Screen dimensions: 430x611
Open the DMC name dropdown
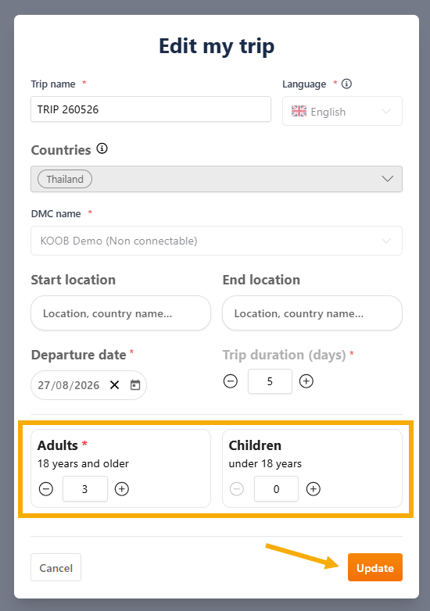pyautogui.click(x=217, y=241)
